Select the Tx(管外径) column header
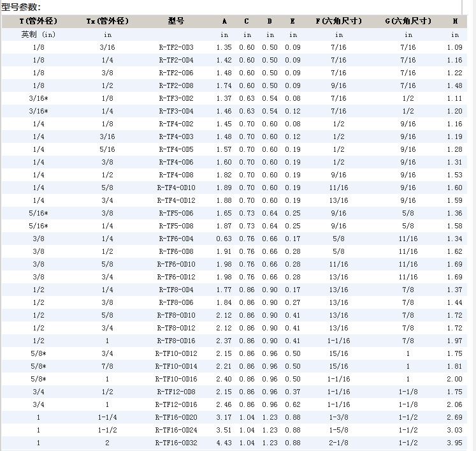This screenshot has height=451, width=476. click(x=107, y=21)
